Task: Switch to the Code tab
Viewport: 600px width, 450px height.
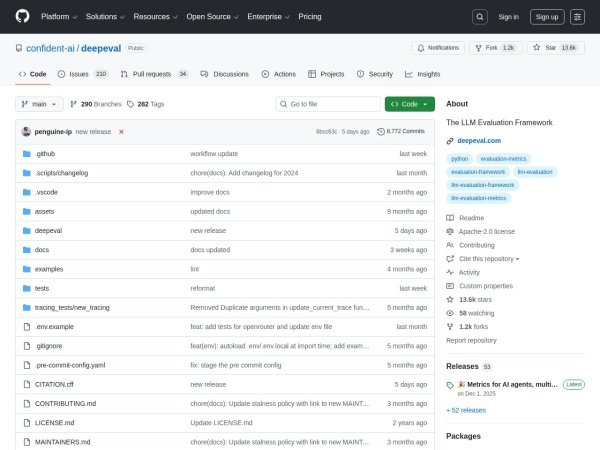Action: pos(33,74)
